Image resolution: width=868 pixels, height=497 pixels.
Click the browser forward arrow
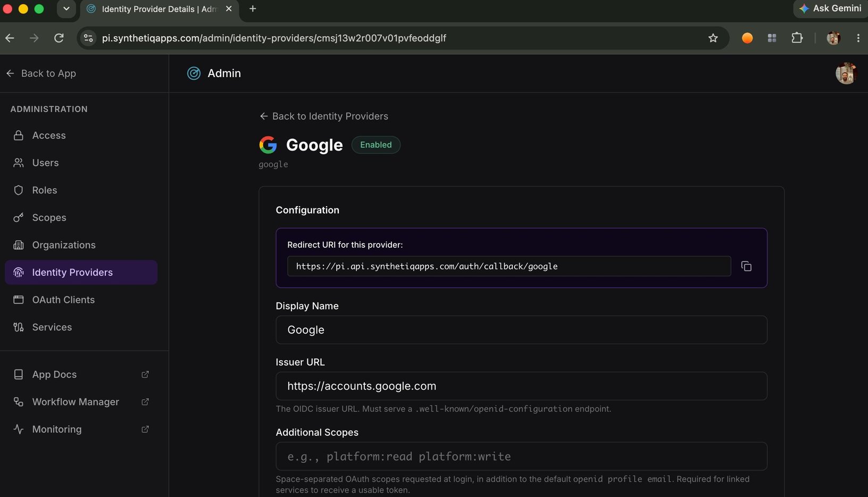pos(34,38)
